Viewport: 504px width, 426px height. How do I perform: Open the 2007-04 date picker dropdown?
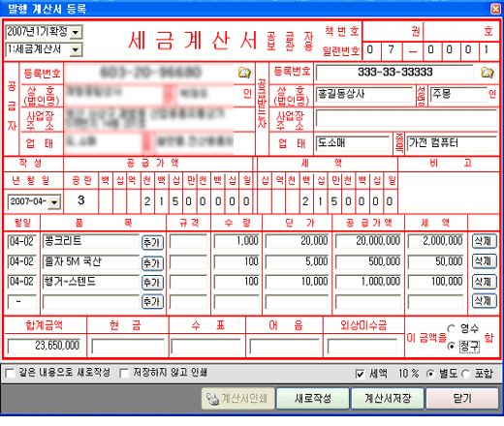pos(54,202)
